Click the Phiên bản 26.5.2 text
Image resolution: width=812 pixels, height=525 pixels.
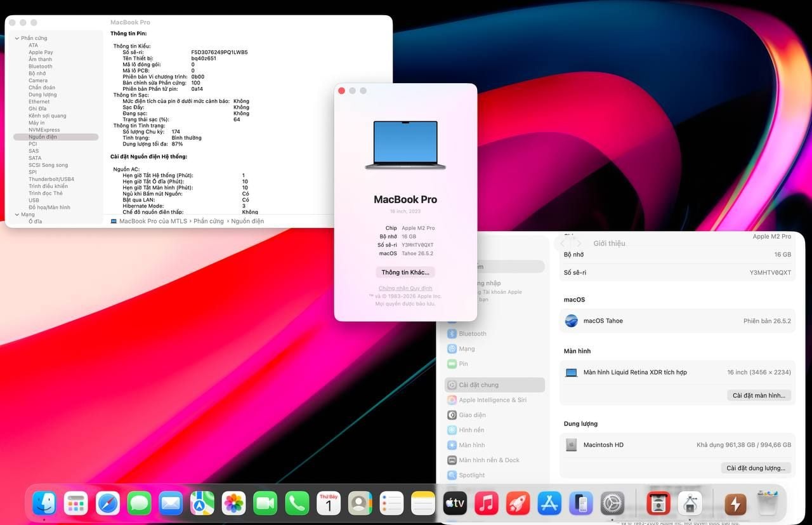[x=768, y=321]
